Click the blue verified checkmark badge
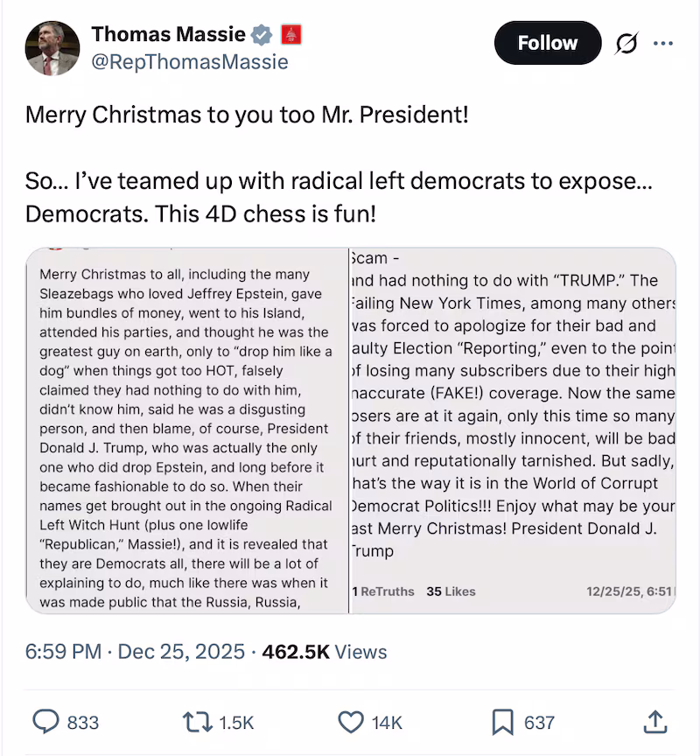This screenshot has width=700, height=756. pos(260,35)
